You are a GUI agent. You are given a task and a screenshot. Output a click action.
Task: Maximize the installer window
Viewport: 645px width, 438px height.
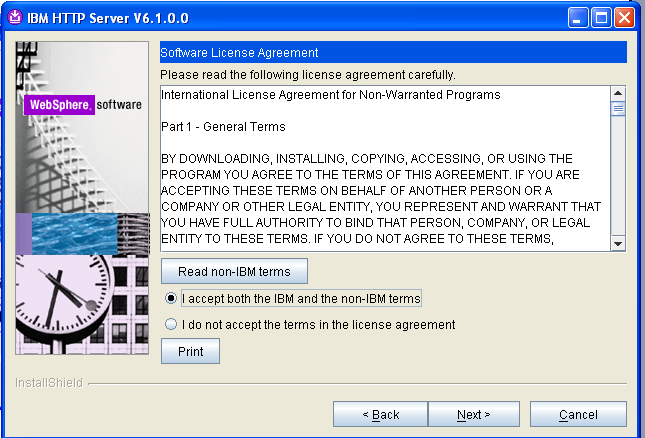tap(601, 18)
